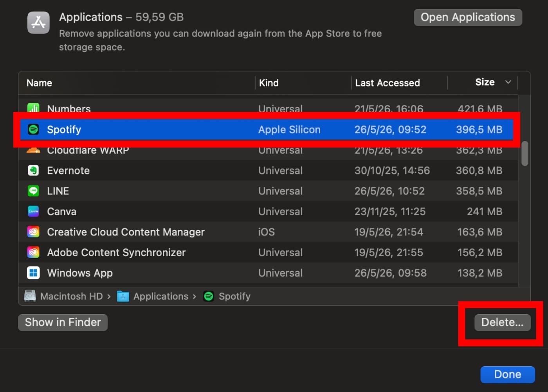Click Macintosh HD text in the path bar
The image size is (548, 392).
[71, 296]
